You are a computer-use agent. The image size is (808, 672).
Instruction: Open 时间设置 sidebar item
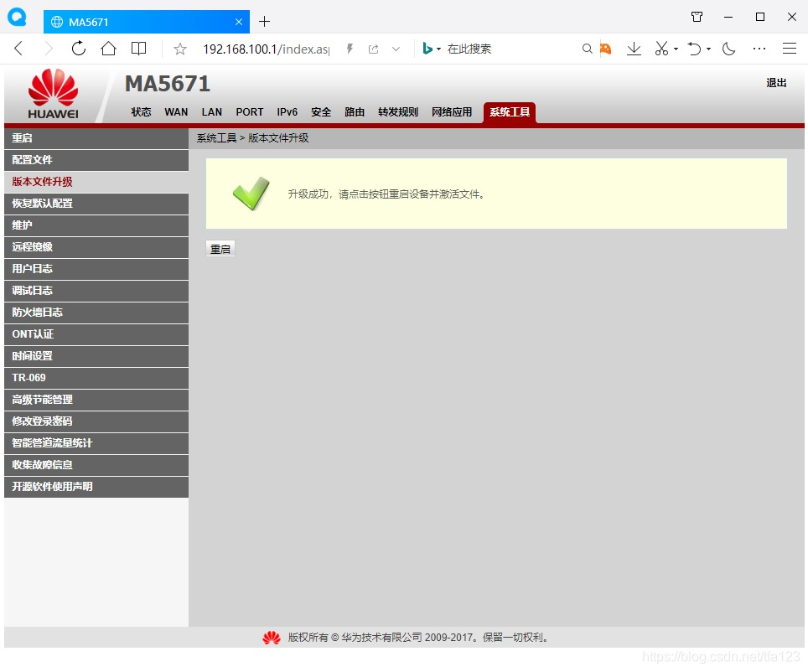(96, 356)
